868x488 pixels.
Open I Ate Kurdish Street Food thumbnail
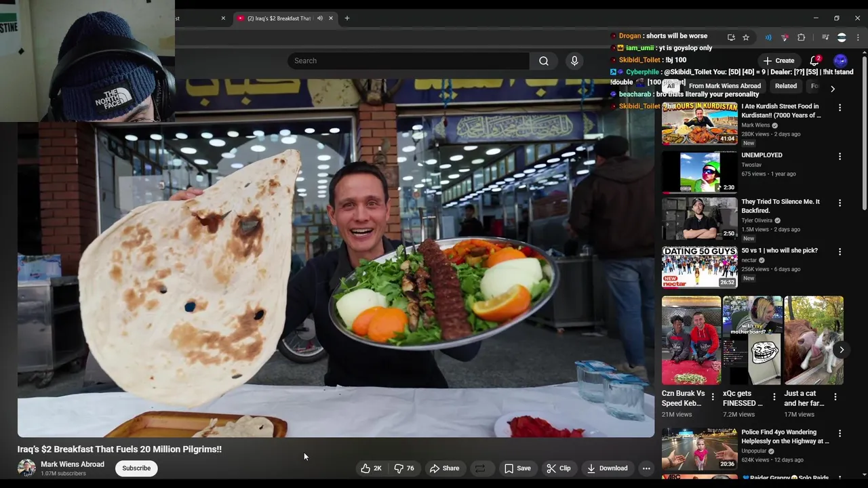pos(699,123)
